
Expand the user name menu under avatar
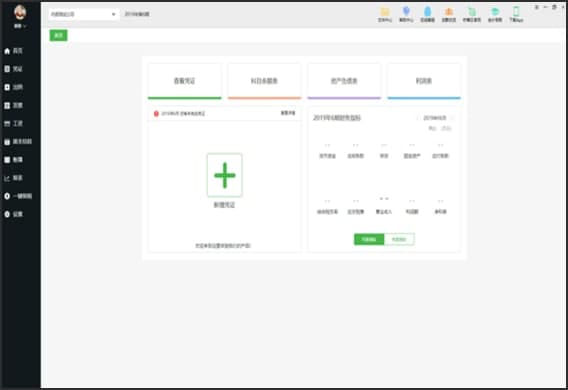[20, 26]
